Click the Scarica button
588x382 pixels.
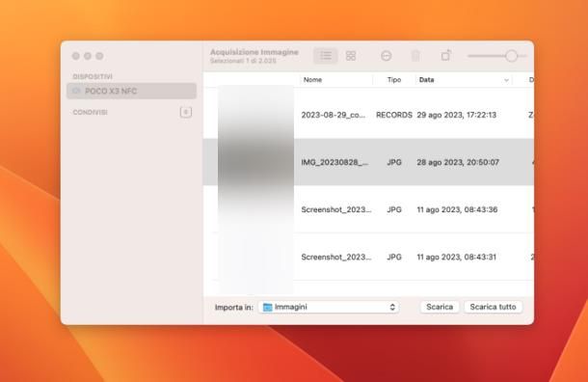point(440,307)
